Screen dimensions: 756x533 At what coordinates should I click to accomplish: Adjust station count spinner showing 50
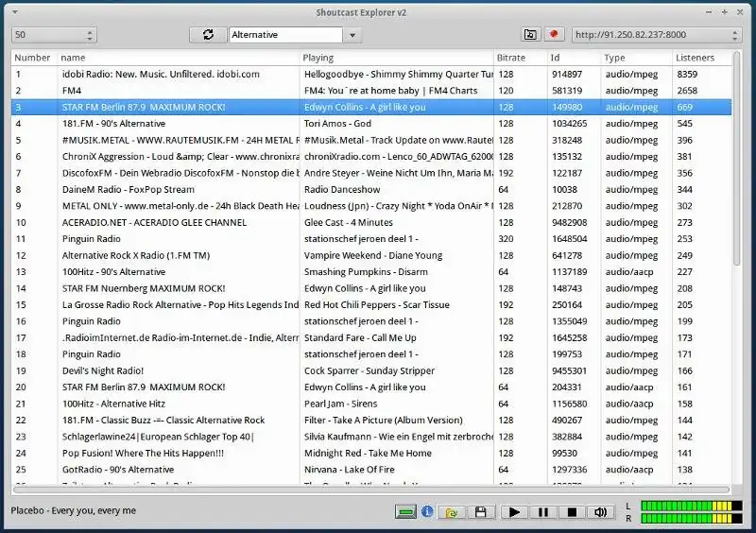(54, 35)
